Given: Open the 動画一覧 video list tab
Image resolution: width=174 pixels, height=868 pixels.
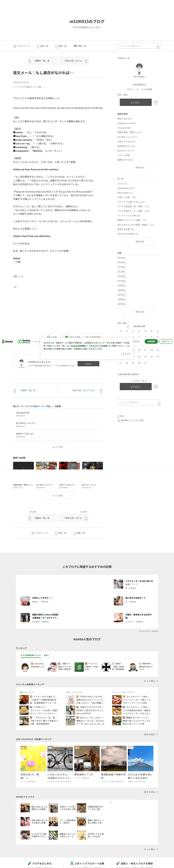Looking at the screenshot, I should coord(80,46).
